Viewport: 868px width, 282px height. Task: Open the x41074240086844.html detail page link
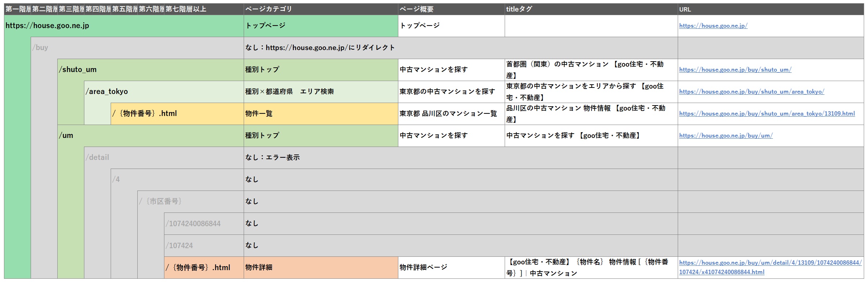pyautogui.click(x=721, y=272)
